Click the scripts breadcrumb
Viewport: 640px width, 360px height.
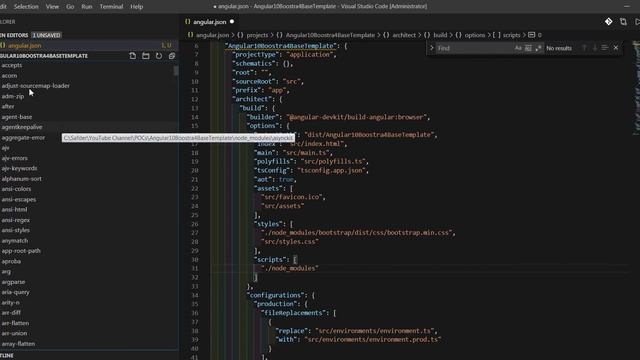point(511,35)
